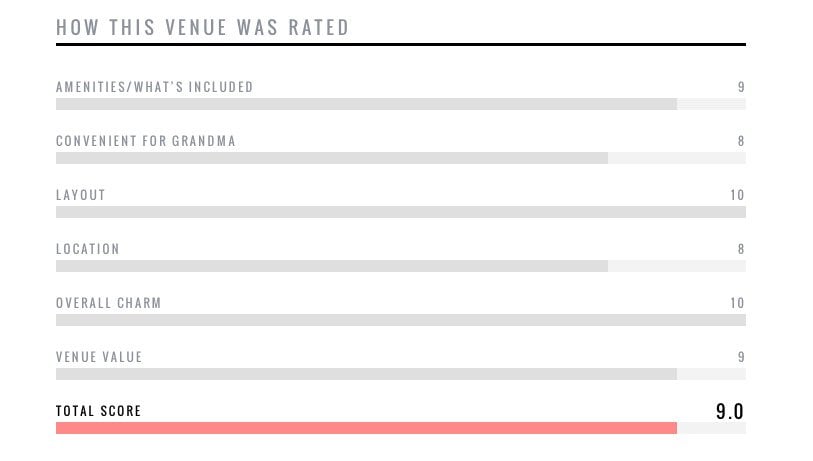Select the Overall Charm label
813x461 pixels.
[x=108, y=303]
